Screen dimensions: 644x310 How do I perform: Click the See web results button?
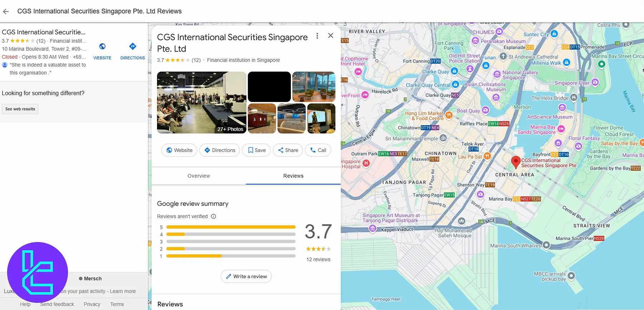click(20, 109)
